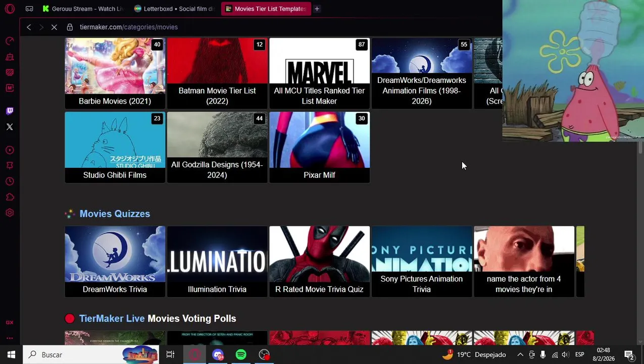644x364 pixels.
Task: Open sidebar setup three-dots menu
Action: pyautogui.click(x=10, y=338)
